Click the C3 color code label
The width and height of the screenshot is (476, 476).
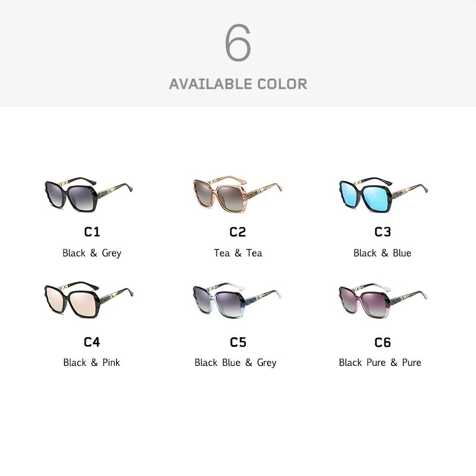[x=383, y=232]
